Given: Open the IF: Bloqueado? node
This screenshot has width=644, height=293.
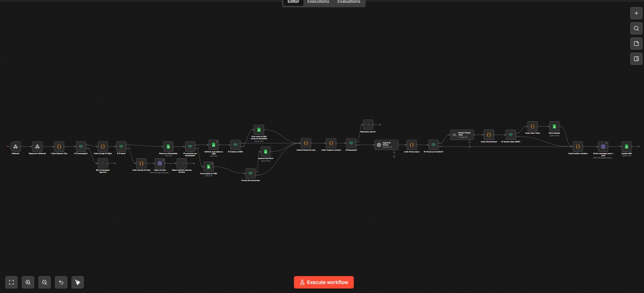Looking at the screenshot, I should coord(351,143).
